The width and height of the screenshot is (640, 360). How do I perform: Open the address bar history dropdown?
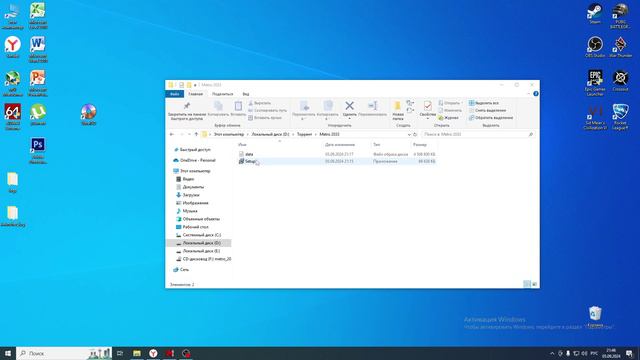click(x=409, y=134)
